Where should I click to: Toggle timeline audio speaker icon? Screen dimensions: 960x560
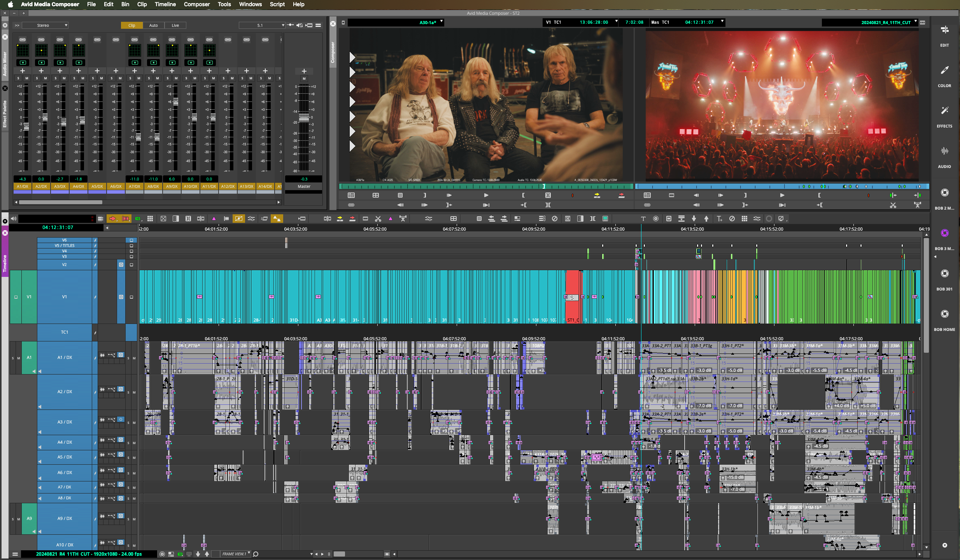coord(13,219)
